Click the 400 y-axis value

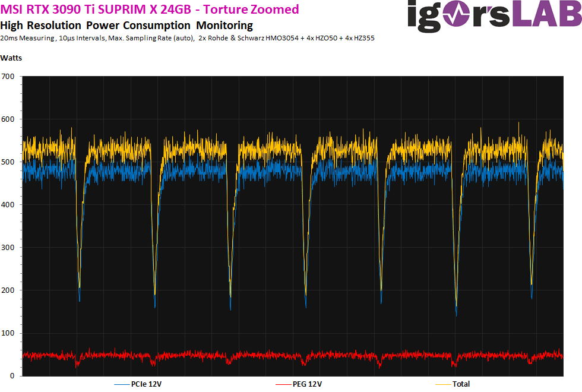coord(8,204)
